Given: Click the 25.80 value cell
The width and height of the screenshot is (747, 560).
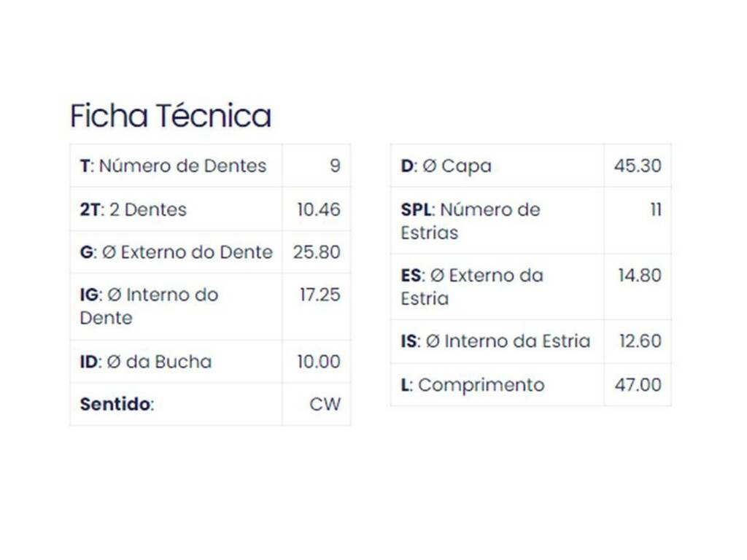Looking at the screenshot, I should [317, 252].
